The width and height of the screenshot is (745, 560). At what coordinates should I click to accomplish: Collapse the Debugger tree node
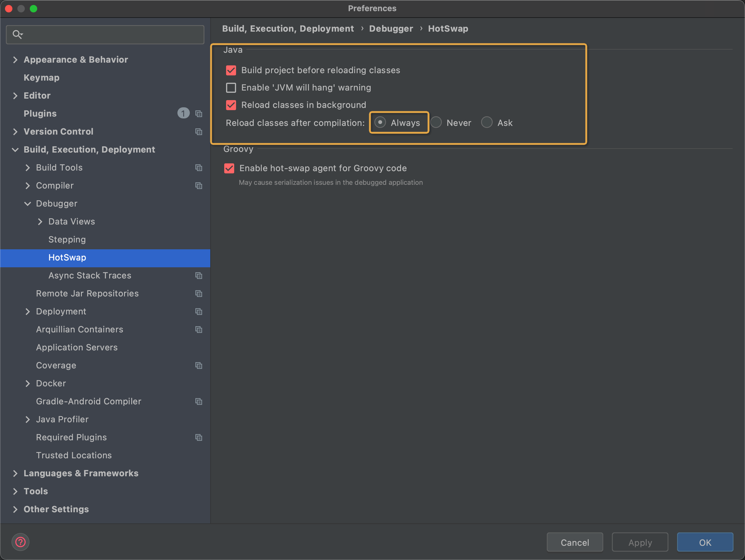click(x=28, y=204)
